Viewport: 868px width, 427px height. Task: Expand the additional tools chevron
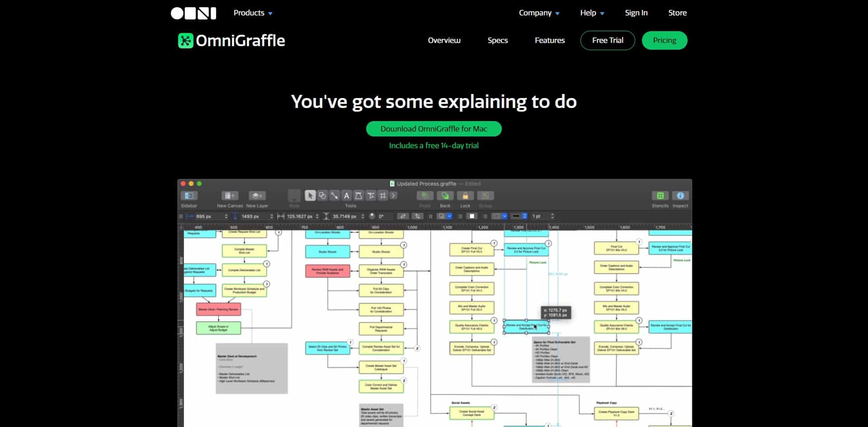pos(393,196)
